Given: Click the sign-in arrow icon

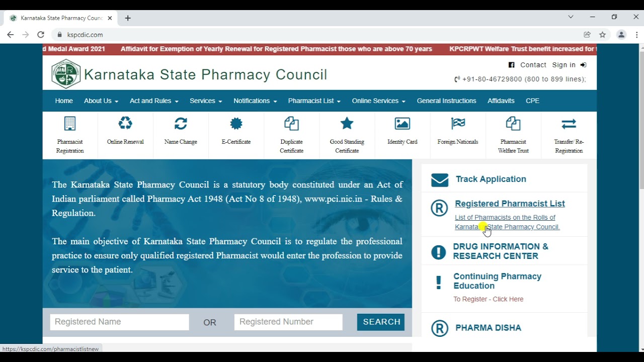Looking at the screenshot, I should [584, 65].
